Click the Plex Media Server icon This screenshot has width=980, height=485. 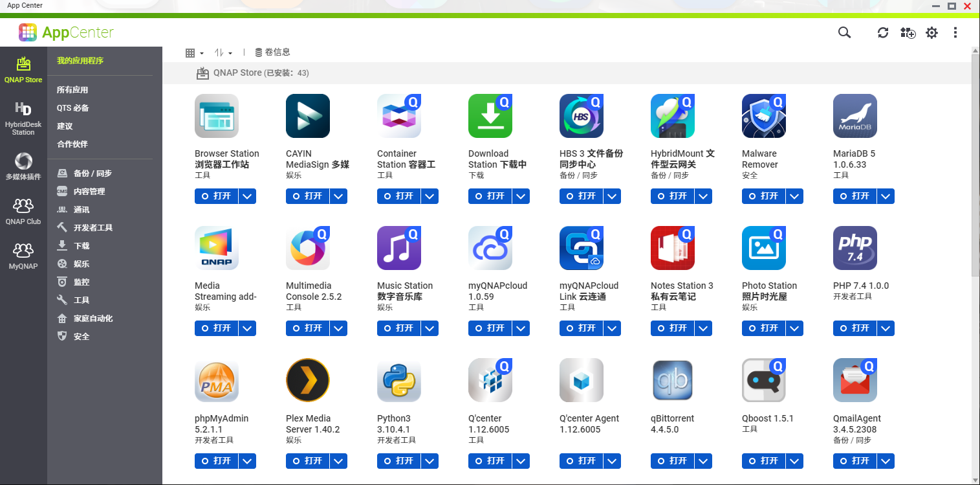click(x=308, y=380)
